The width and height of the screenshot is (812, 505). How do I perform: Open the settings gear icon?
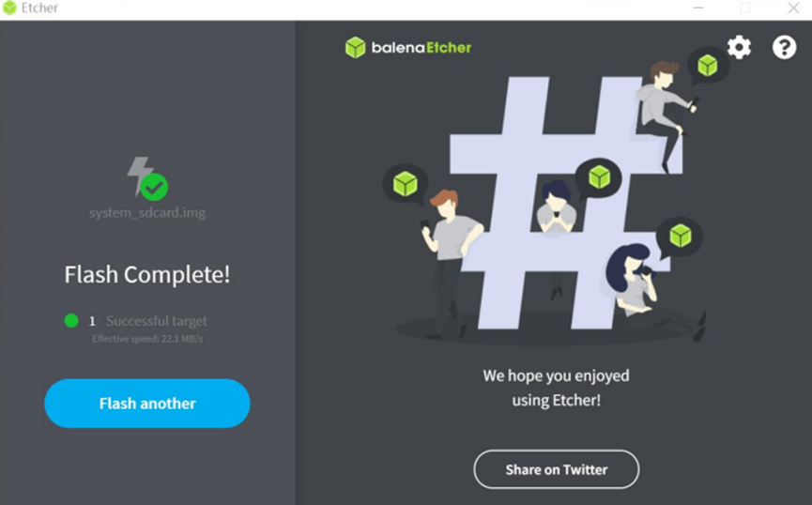coord(739,48)
